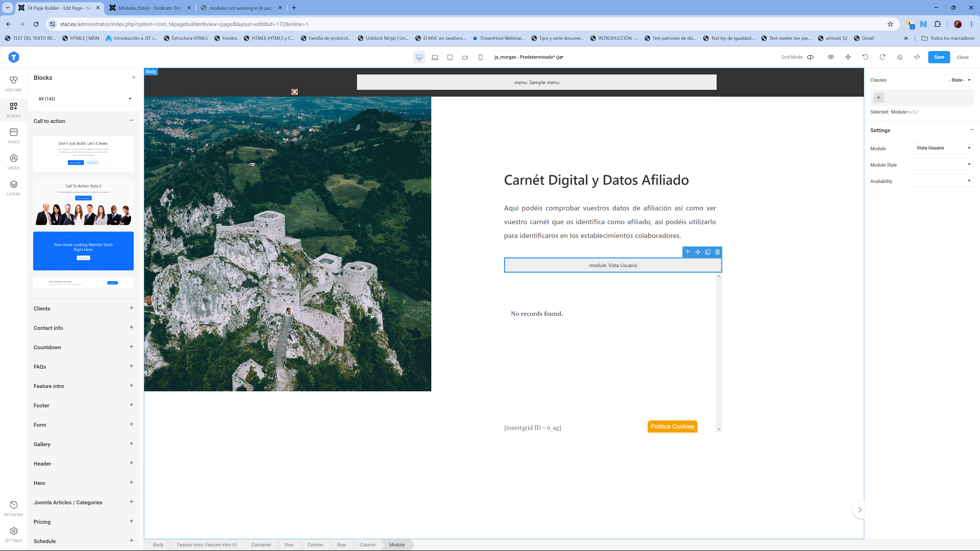Delete selected module with trash icon
The height and width of the screenshot is (551, 980).
(x=717, y=252)
